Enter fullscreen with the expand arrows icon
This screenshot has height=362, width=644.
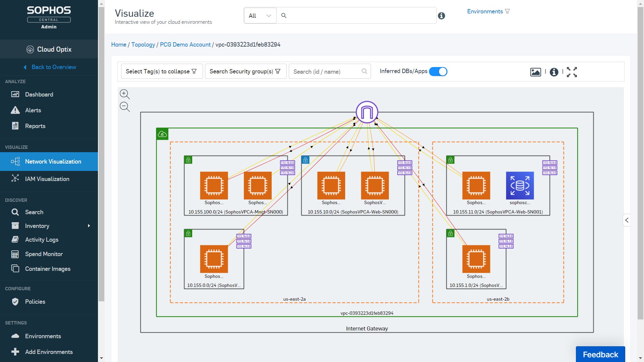(x=572, y=72)
